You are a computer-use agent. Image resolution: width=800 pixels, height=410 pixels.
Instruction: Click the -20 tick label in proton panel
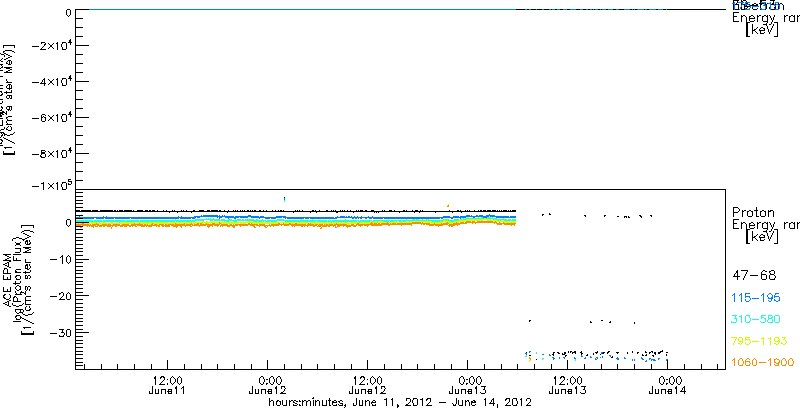click(60, 296)
